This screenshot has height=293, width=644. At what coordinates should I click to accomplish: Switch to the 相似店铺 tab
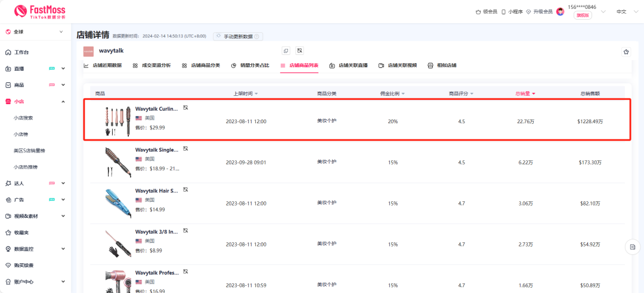pos(442,66)
